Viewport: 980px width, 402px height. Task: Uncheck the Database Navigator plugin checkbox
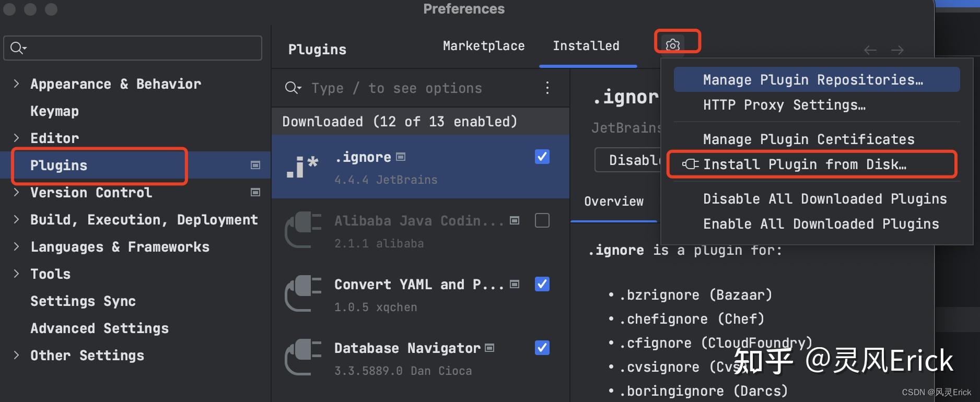pos(542,348)
